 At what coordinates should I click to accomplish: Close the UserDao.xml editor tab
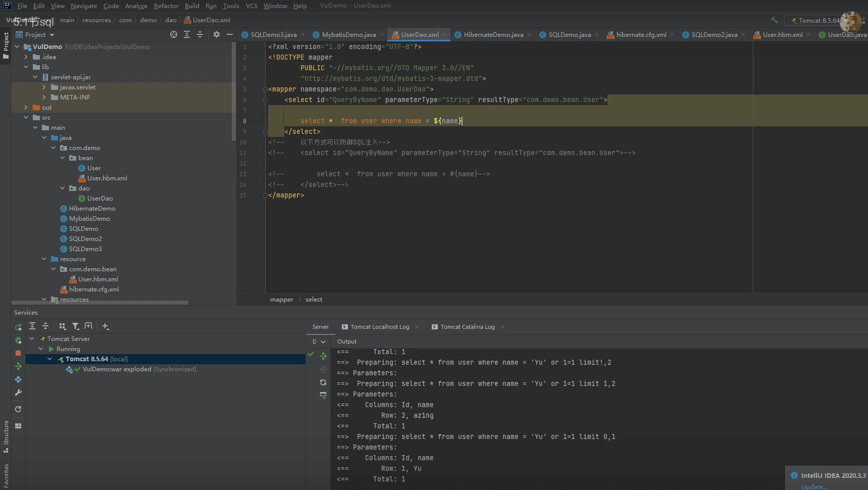[x=444, y=35]
